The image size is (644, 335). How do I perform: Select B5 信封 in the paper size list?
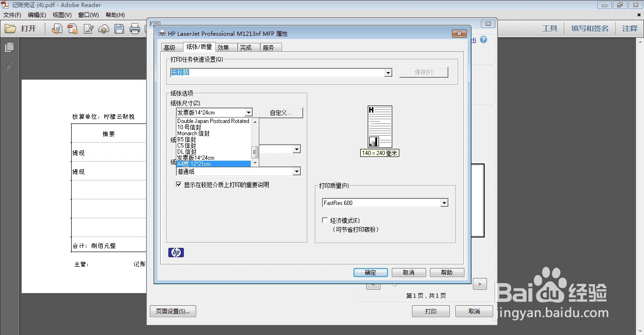point(213,139)
